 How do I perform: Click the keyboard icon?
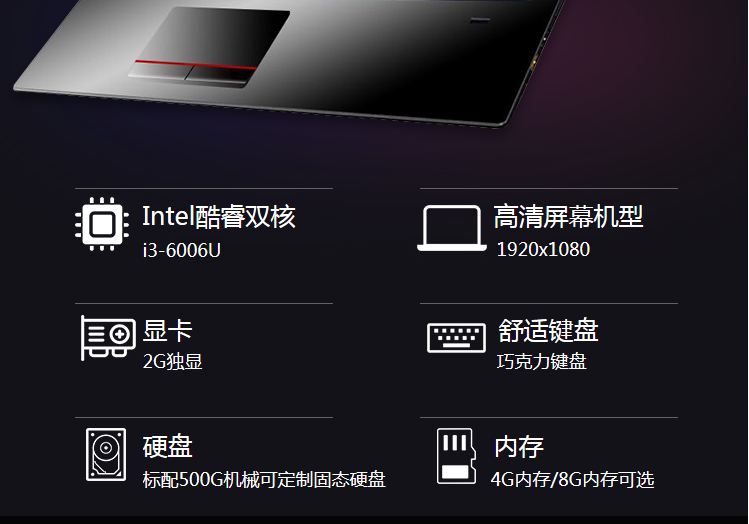pos(456,338)
